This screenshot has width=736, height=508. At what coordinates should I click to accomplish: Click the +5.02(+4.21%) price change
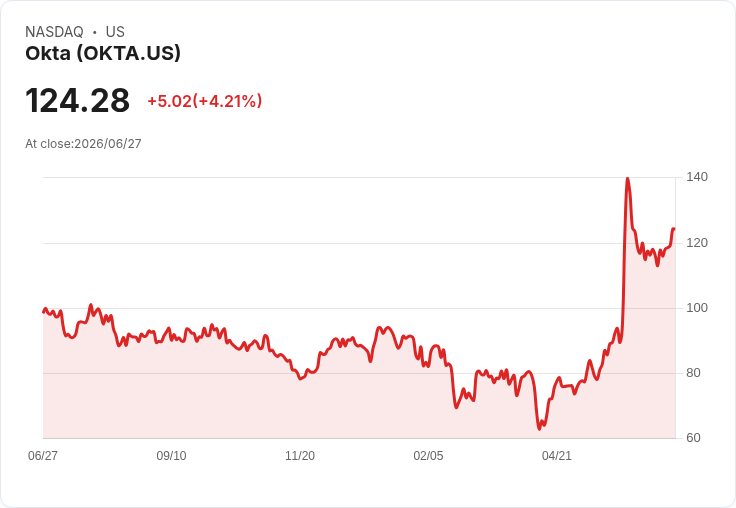coord(205,101)
